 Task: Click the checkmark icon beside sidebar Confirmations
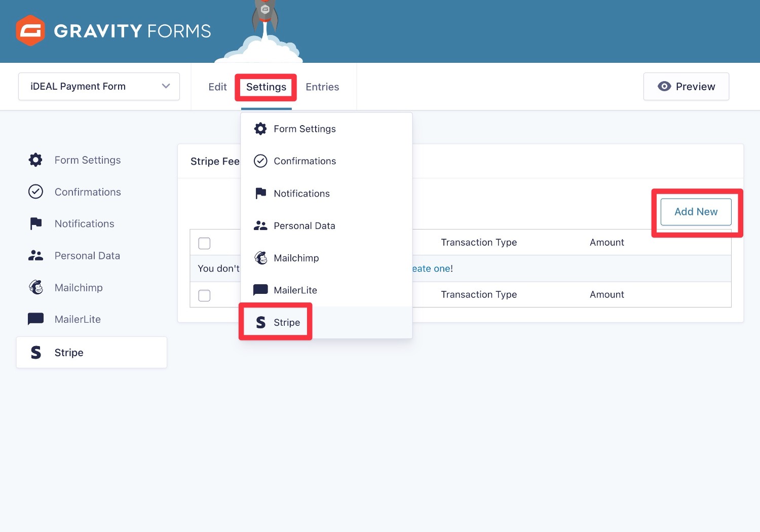pos(35,192)
